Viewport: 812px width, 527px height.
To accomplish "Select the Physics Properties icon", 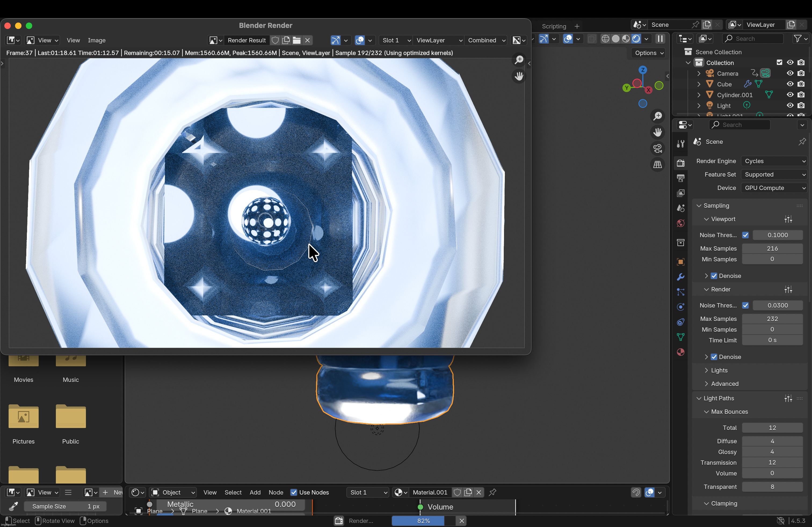I will pyautogui.click(x=681, y=307).
